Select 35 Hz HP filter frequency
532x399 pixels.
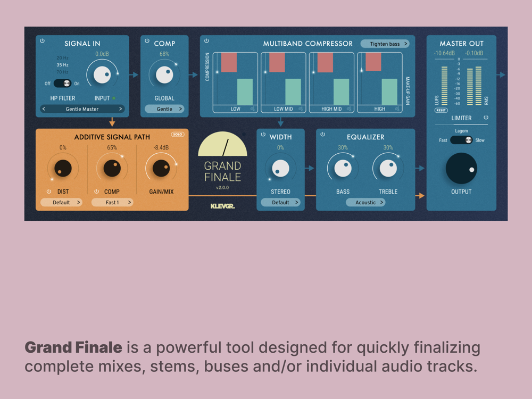(62, 65)
